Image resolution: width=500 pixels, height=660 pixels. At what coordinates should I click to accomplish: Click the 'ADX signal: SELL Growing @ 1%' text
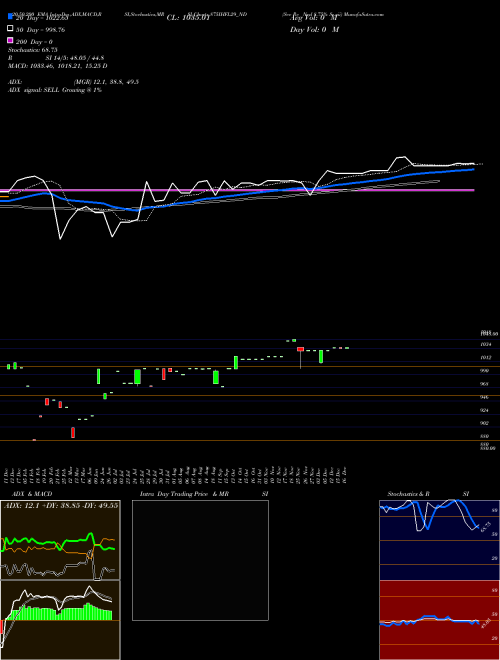(x=55, y=90)
